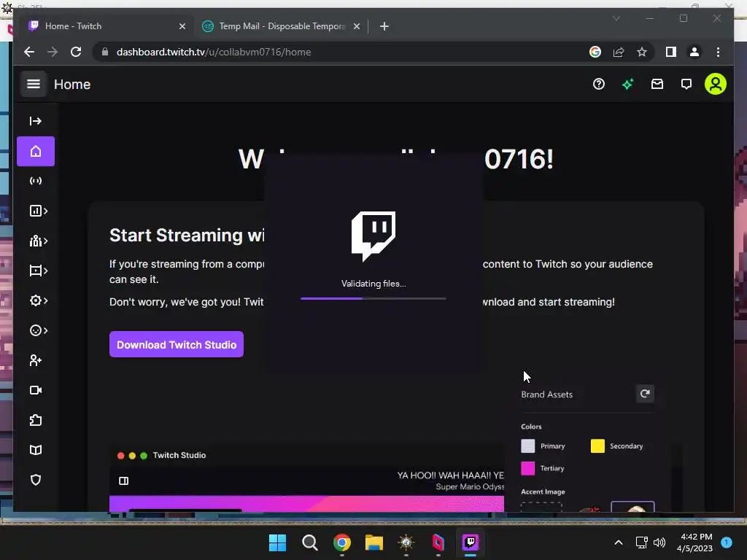Open the Extensions puzzle icon
Viewport: 747px width, 560px height.
pos(36,421)
